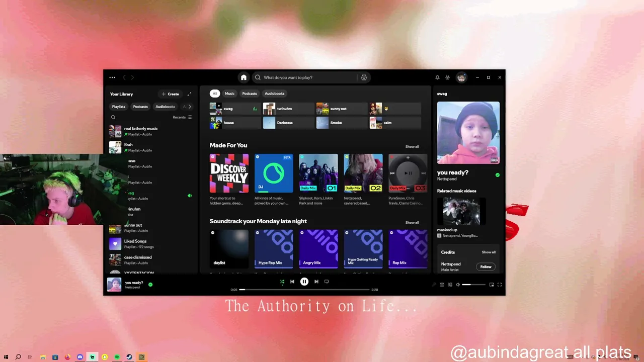The width and height of the screenshot is (644, 362).
Task: Open Connect to a device
Action: 450,285
